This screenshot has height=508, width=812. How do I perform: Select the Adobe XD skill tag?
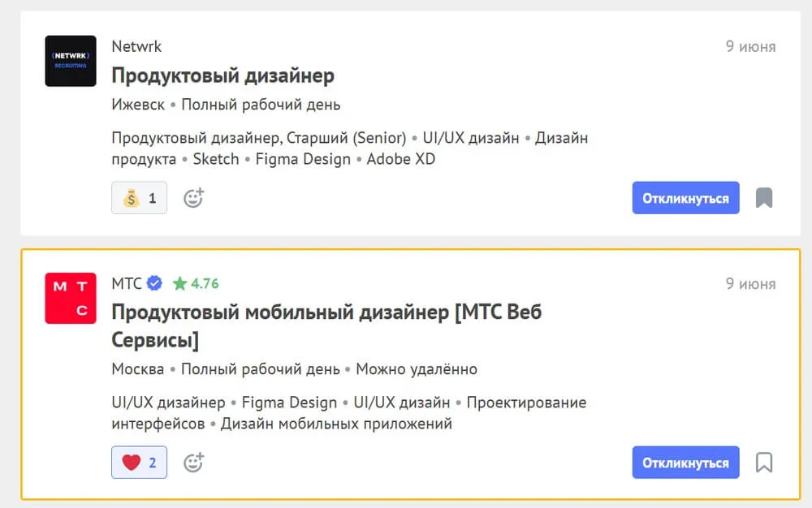(x=401, y=159)
